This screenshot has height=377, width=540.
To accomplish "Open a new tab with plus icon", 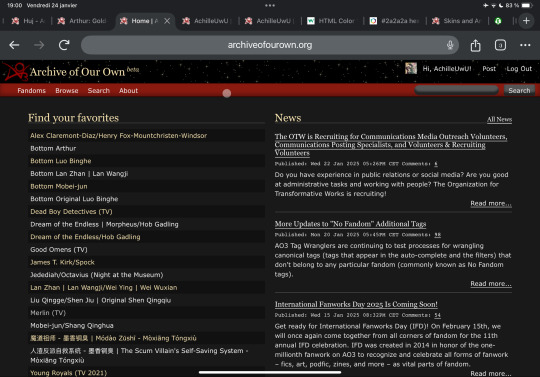I will (x=526, y=21).
